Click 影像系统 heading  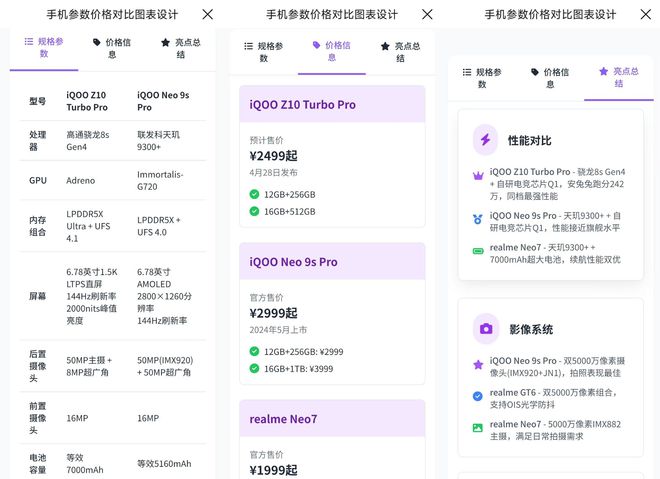tap(531, 329)
